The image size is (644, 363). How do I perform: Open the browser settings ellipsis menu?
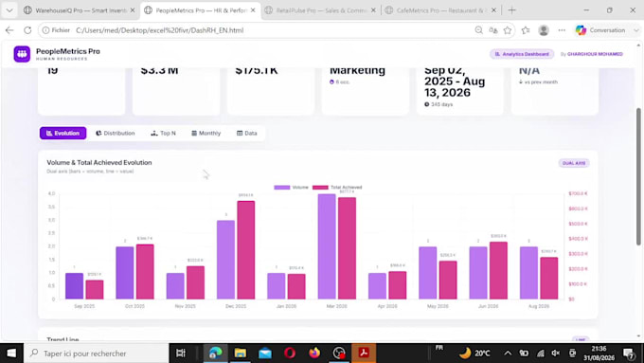[562, 30]
